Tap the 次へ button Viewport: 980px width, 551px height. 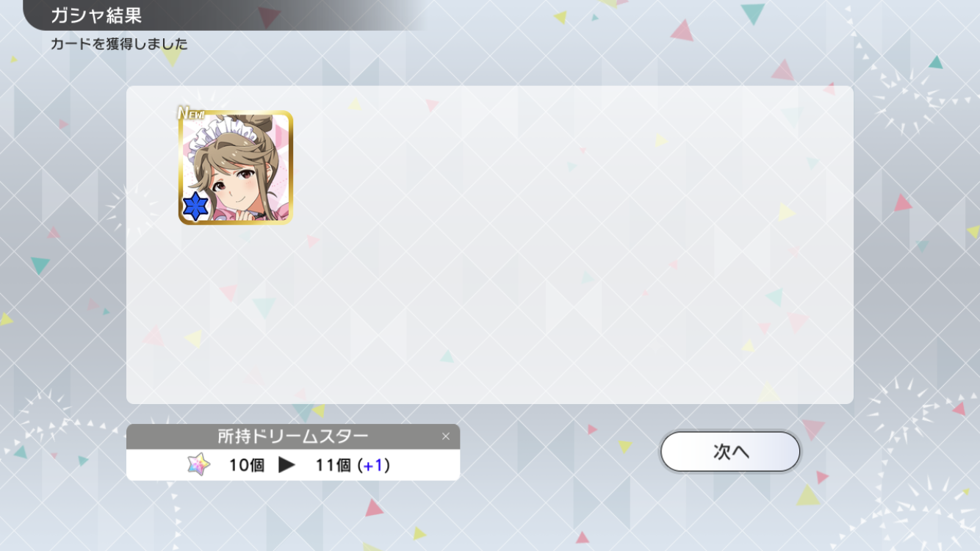(x=730, y=452)
